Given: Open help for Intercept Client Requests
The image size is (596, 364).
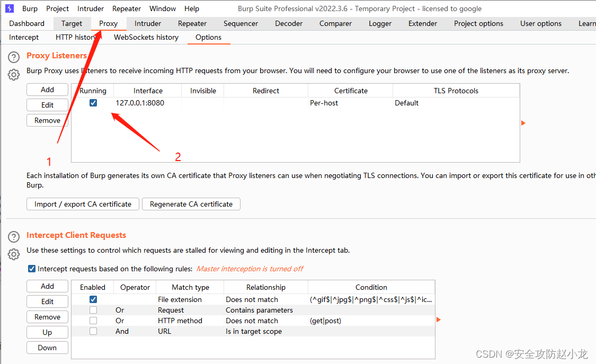Looking at the screenshot, I should tap(14, 237).
